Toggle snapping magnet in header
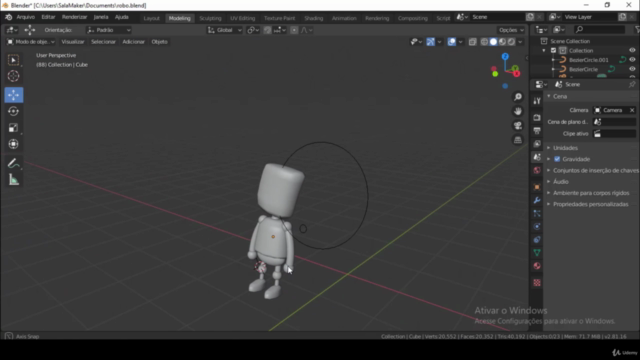The height and width of the screenshot is (360, 640). 267,30
